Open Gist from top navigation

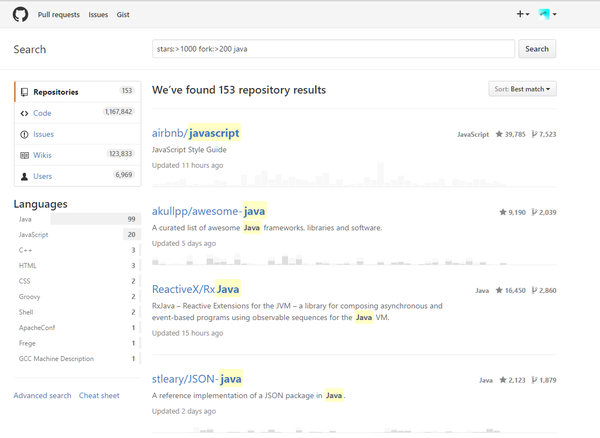(x=123, y=15)
